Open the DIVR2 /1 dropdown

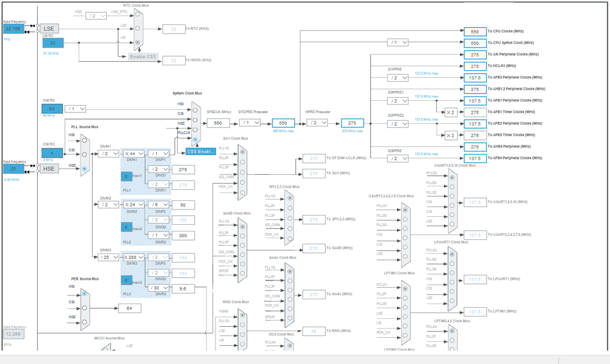point(158,236)
